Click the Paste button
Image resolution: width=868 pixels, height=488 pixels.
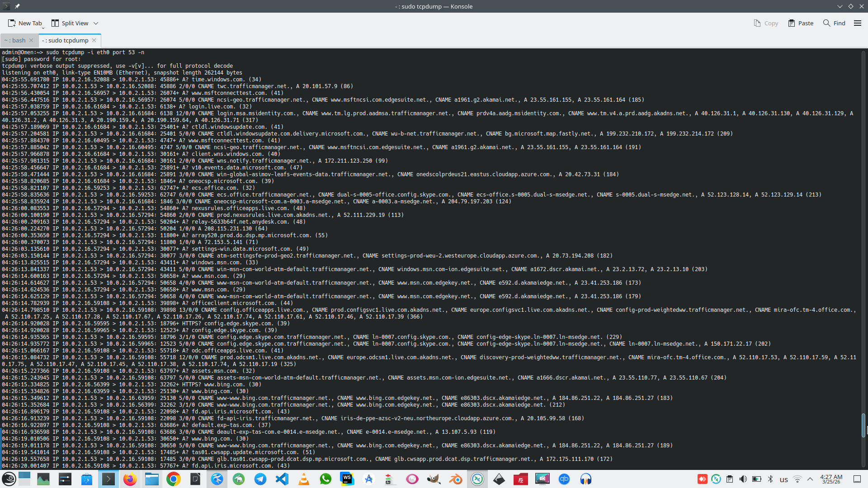(x=801, y=23)
